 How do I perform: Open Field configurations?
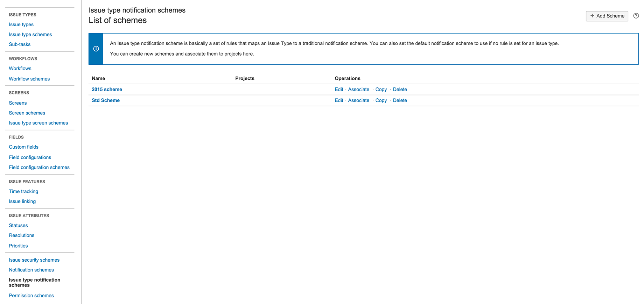[30, 157]
